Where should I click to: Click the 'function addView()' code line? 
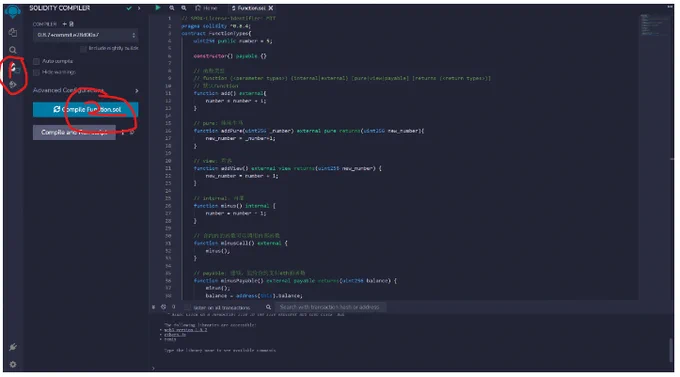(288, 168)
